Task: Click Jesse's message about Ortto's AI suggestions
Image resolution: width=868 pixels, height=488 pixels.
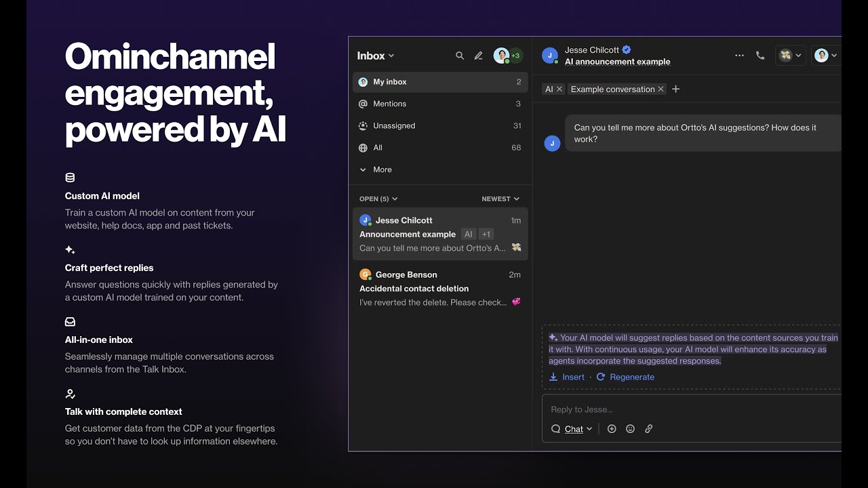Action: click(x=703, y=133)
